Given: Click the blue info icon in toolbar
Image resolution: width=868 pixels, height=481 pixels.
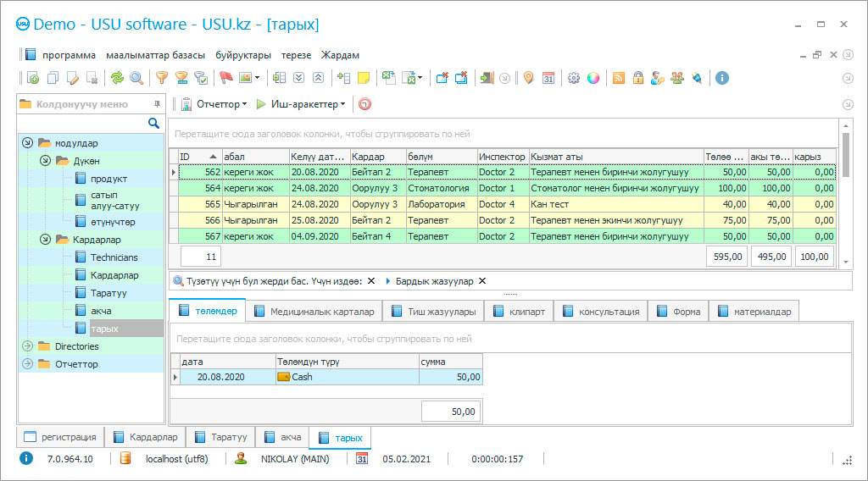Looking at the screenshot, I should pyautogui.click(x=722, y=78).
